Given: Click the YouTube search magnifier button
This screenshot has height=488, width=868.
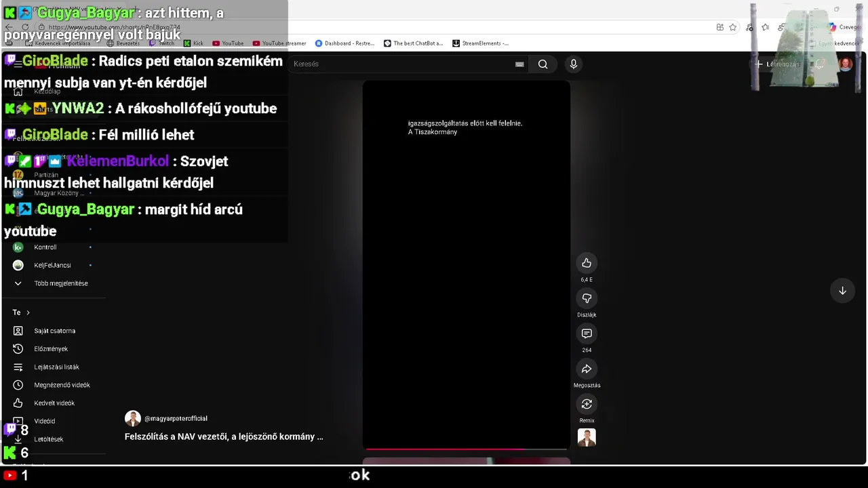Looking at the screenshot, I should [x=542, y=64].
